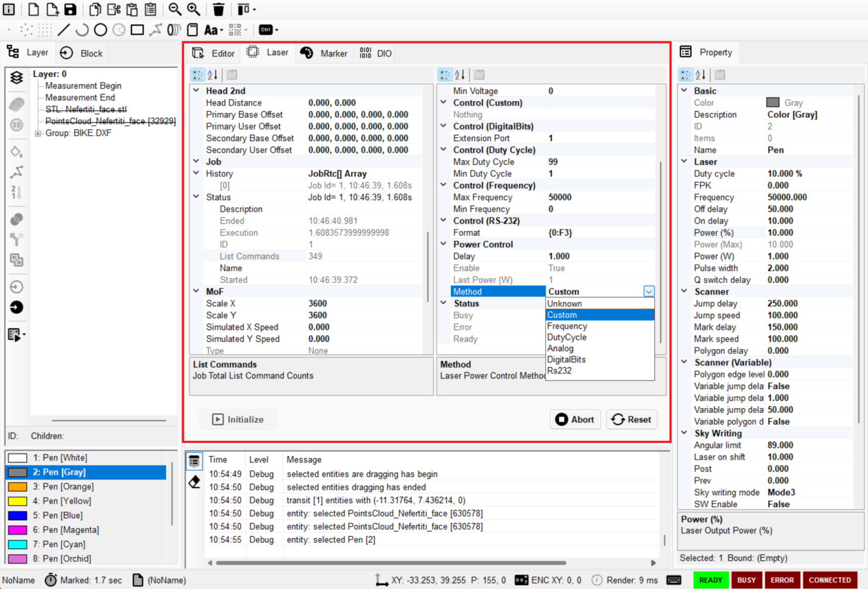Toggle categorized view in Head 2nd grid
Image resolution: width=868 pixels, height=589 pixels.
(197, 75)
